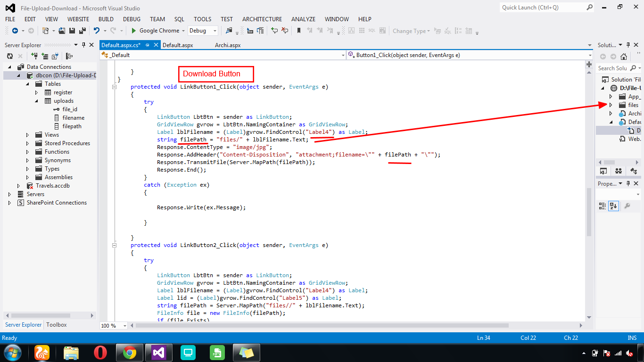Image resolution: width=644 pixels, height=362 pixels.
Task: Close the Default.aspx.cs editor tab
Action: tap(156, 45)
